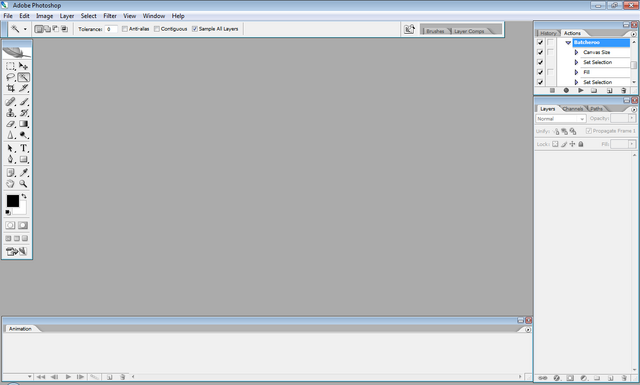Click the Begin Recording button in Actions

coord(566,91)
